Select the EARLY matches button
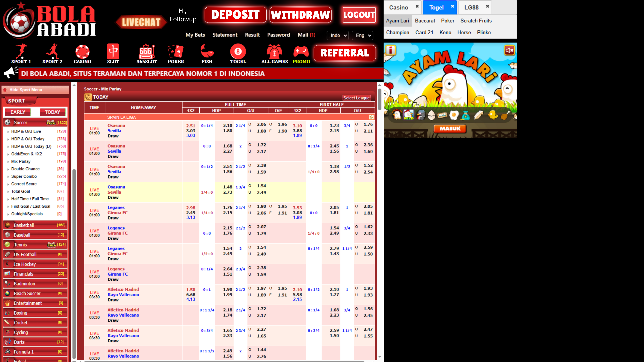644x362 pixels. tap(18, 112)
